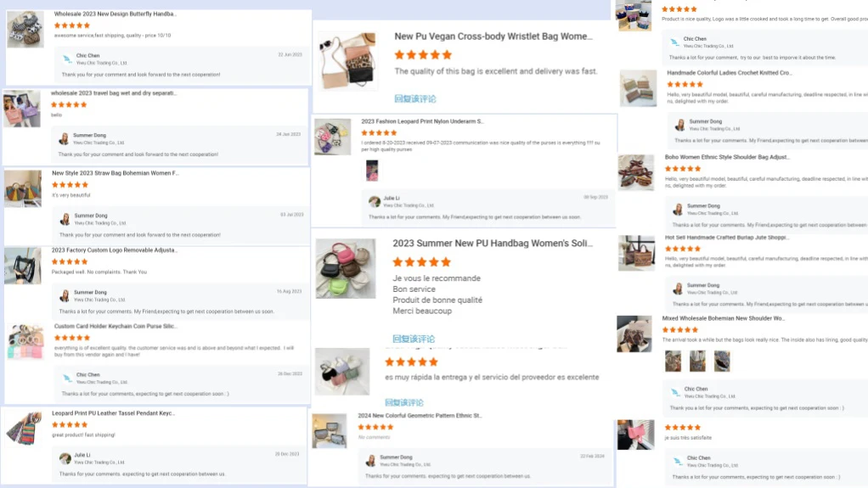
Task: Open review photo attached to Leopard Nylon review
Action: tap(372, 171)
